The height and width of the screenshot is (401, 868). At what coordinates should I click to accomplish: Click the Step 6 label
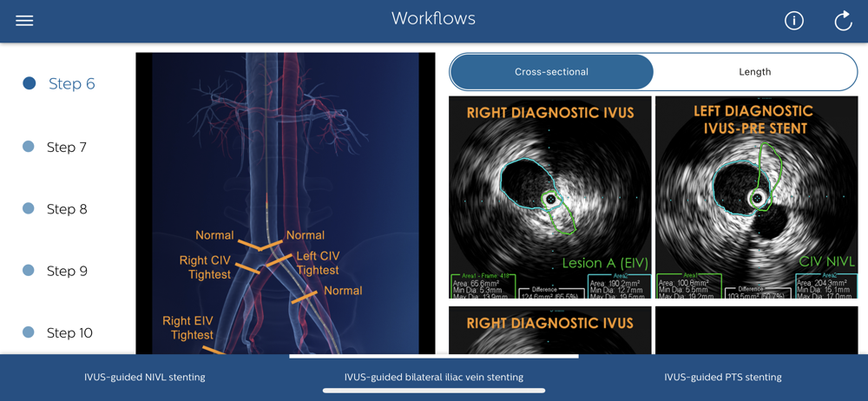(72, 83)
